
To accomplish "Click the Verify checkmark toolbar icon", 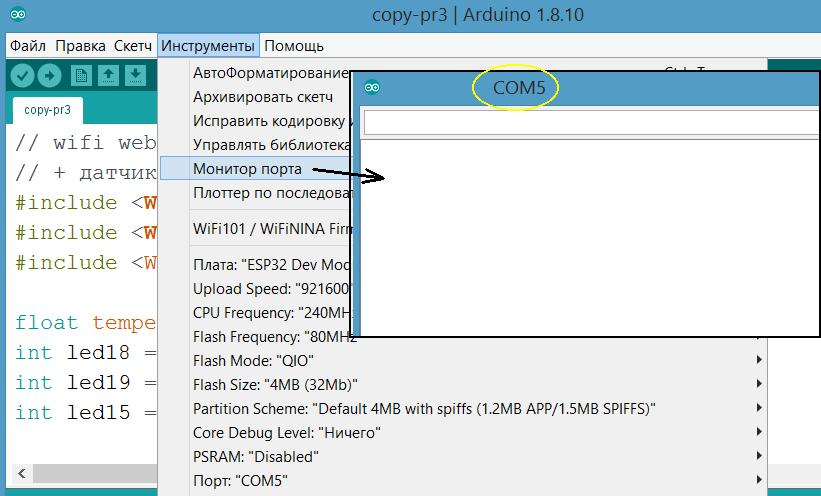I will coord(22,76).
